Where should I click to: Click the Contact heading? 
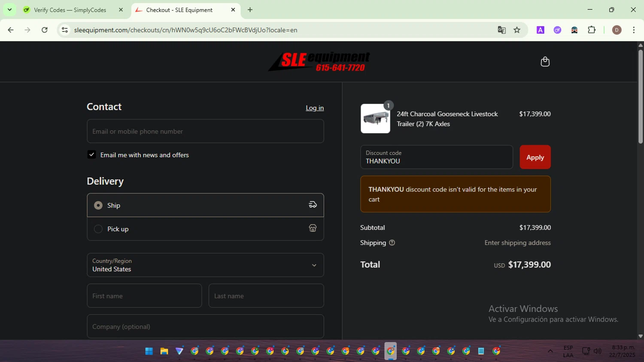click(104, 106)
